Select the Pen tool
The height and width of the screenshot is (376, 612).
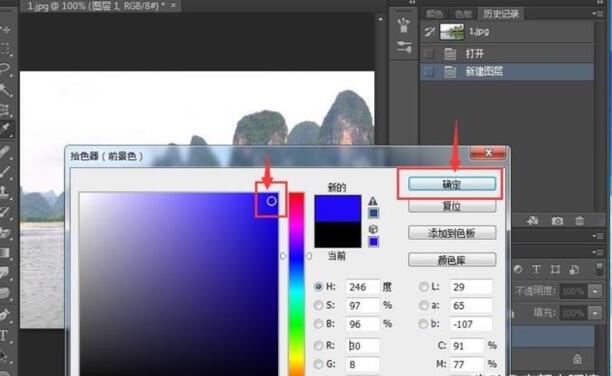[x=5, y=314]
